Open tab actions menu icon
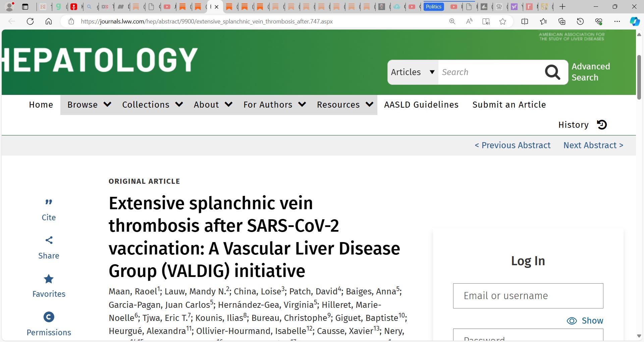 click(25, 7)
